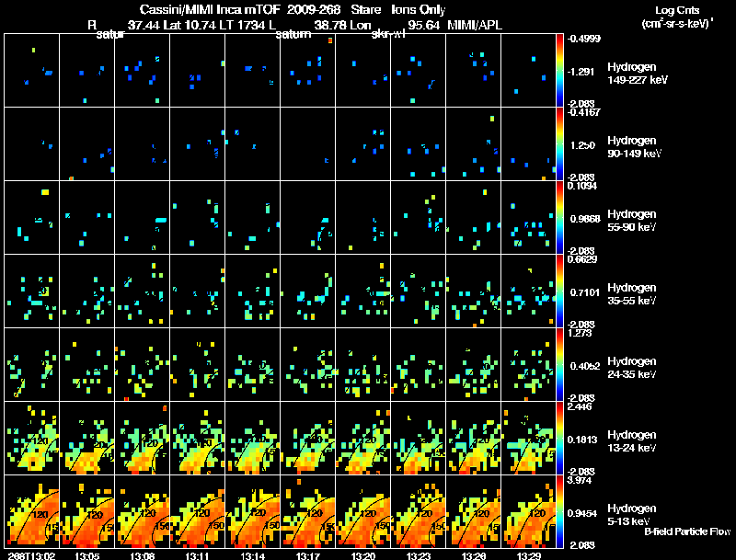This screenshot has width=736, height=560.
Task: Select the 13-24 keV panel at 13:08
Action: tap(143, 438)
